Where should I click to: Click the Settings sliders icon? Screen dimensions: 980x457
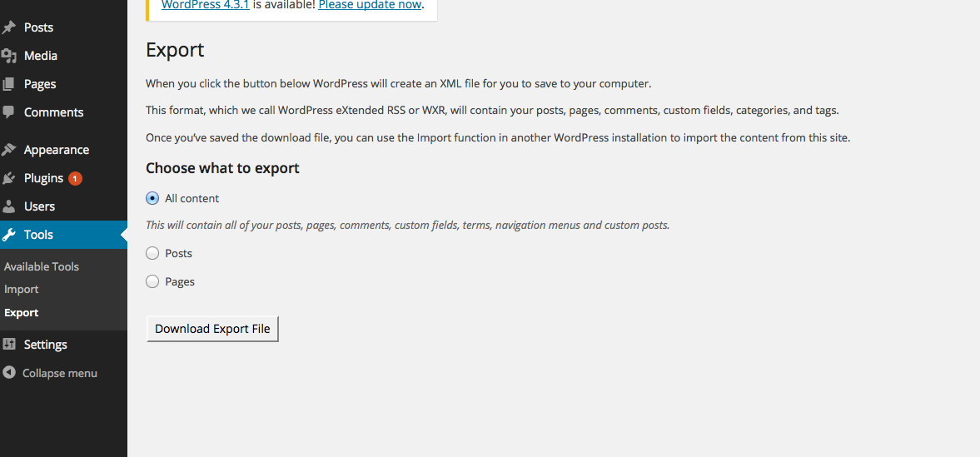pos(9,345)
